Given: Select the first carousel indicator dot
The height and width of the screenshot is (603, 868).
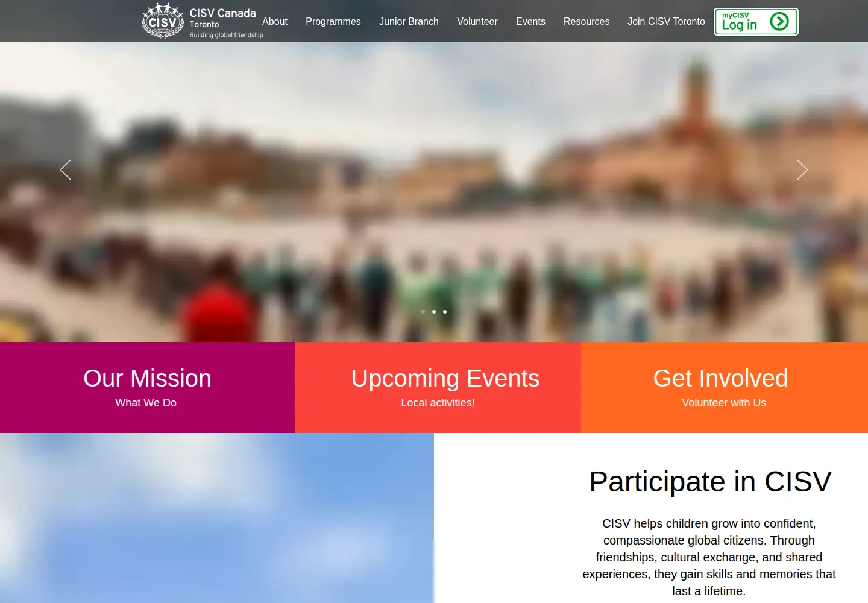Looking at the screenshot, I should (x=423, y=312).
